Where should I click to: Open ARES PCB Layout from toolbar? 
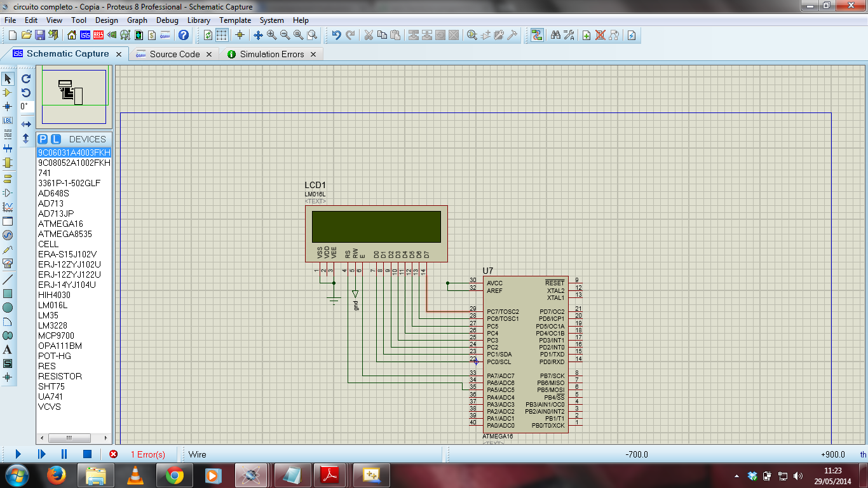(x=98, y=35)
